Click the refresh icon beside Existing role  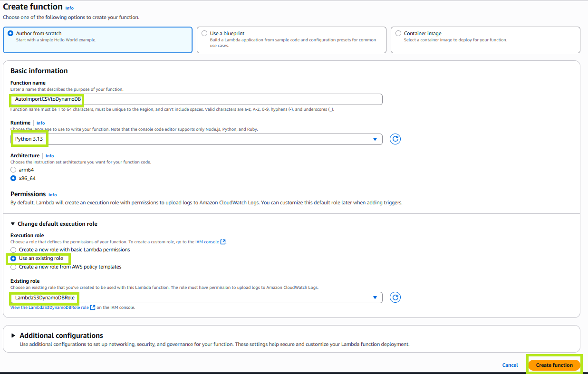pyautogui.click(x=395, y=297)
